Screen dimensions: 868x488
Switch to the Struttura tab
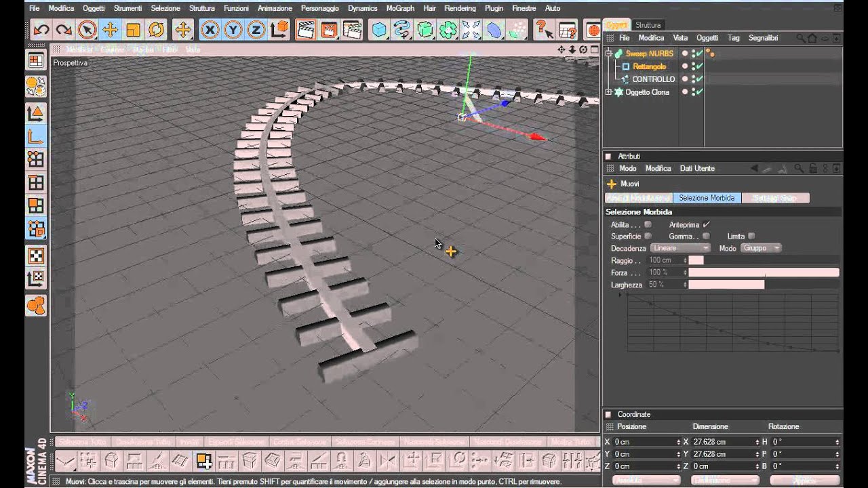pyautogui.click(x=648, y=25)
